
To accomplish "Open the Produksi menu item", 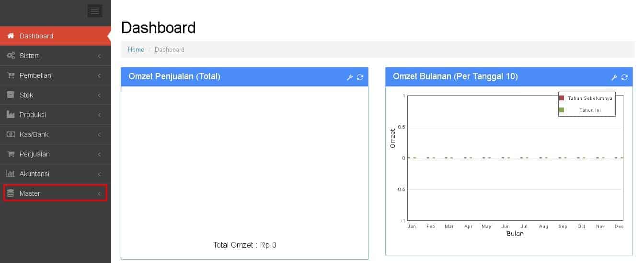I will 56,115.
